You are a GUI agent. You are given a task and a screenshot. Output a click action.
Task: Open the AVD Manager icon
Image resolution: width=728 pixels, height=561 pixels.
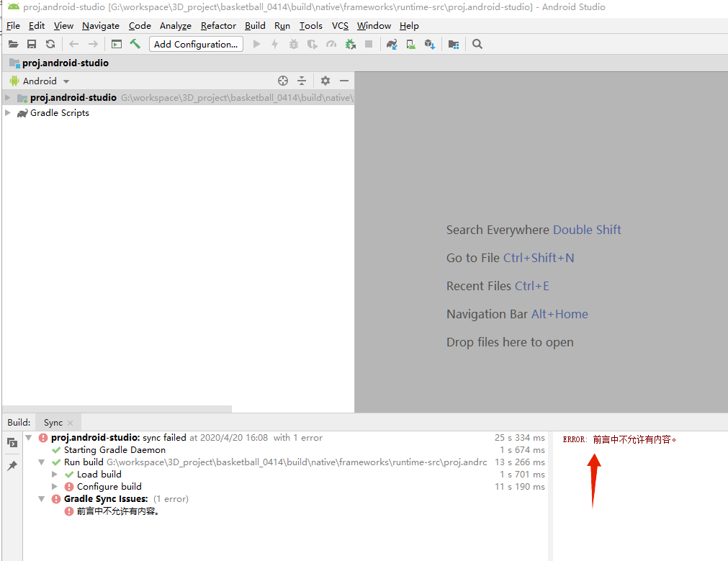[x=411, y=44]
